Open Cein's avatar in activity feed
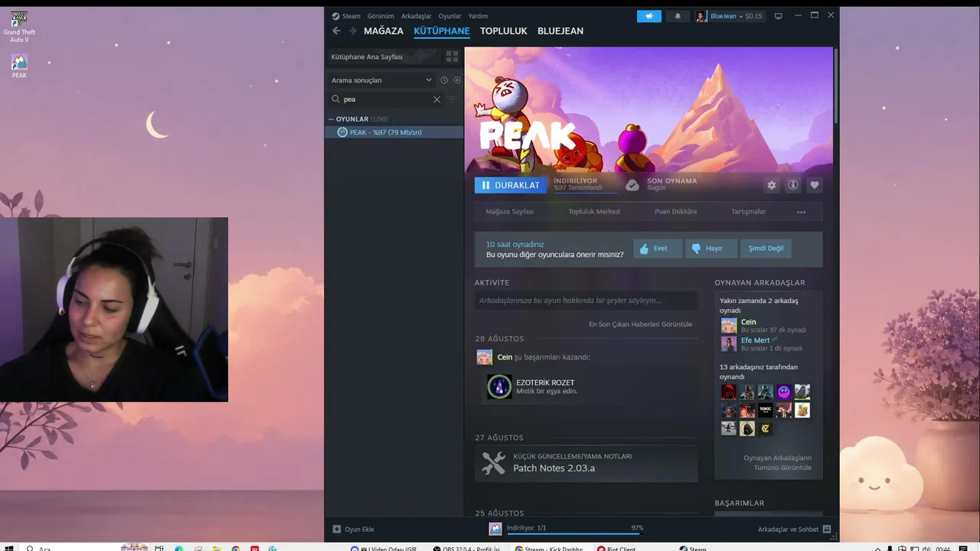The width and height of the screenshot is (980, 551). click(x=484, y=357)
